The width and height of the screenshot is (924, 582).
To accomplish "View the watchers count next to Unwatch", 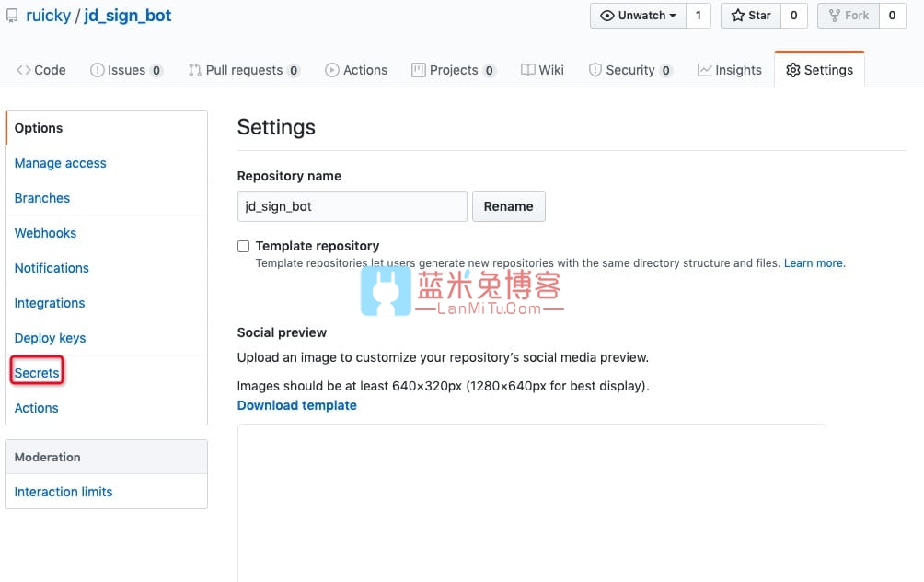I will [x=699, y=16].
